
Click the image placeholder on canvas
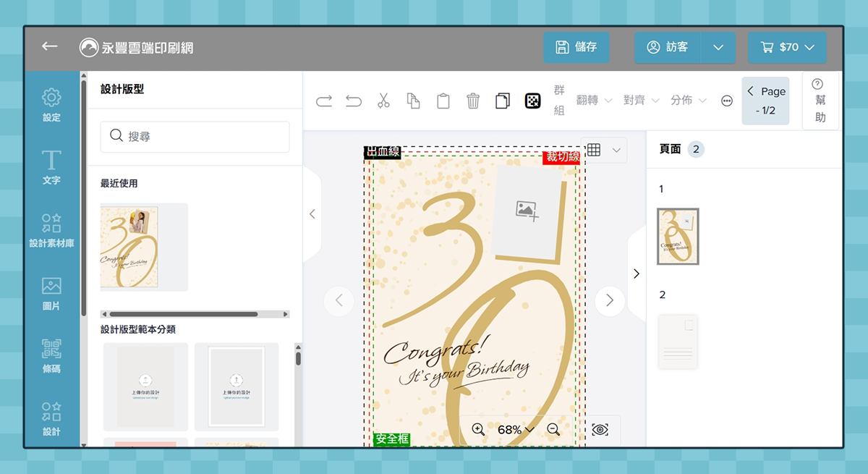pos(528,211)
